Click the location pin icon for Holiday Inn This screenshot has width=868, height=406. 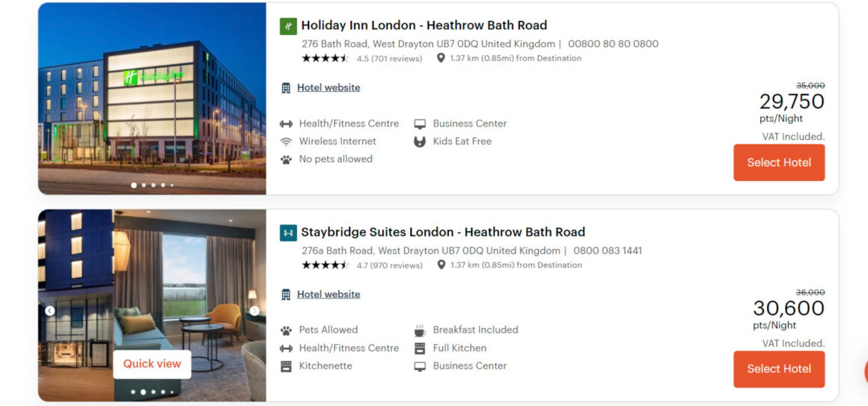[x=441, y=58]
